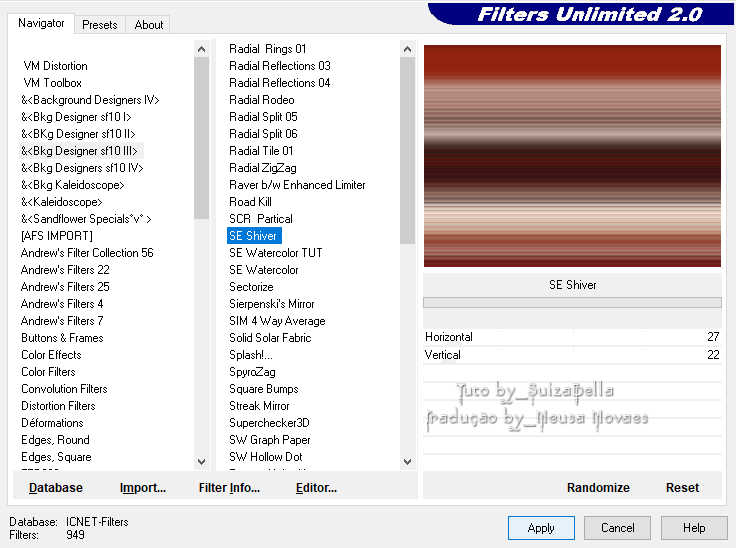Click the Randomize button
This screenshot has height=548, width=736.
click(x=598, y=487)
